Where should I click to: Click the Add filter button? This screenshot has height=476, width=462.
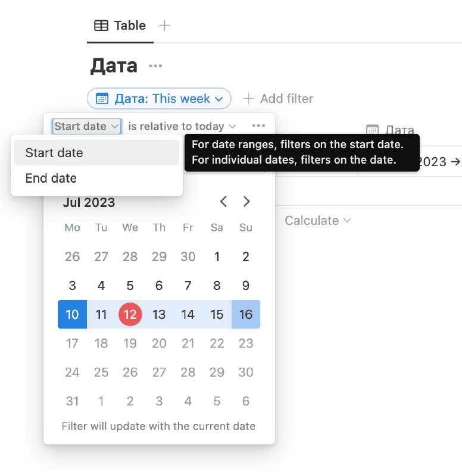coord(278,99)
